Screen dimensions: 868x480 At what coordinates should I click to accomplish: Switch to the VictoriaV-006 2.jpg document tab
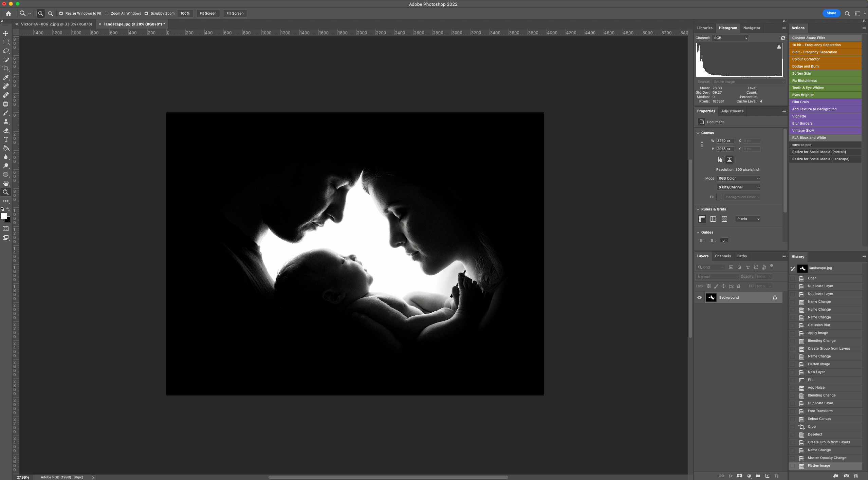[56, 24]
